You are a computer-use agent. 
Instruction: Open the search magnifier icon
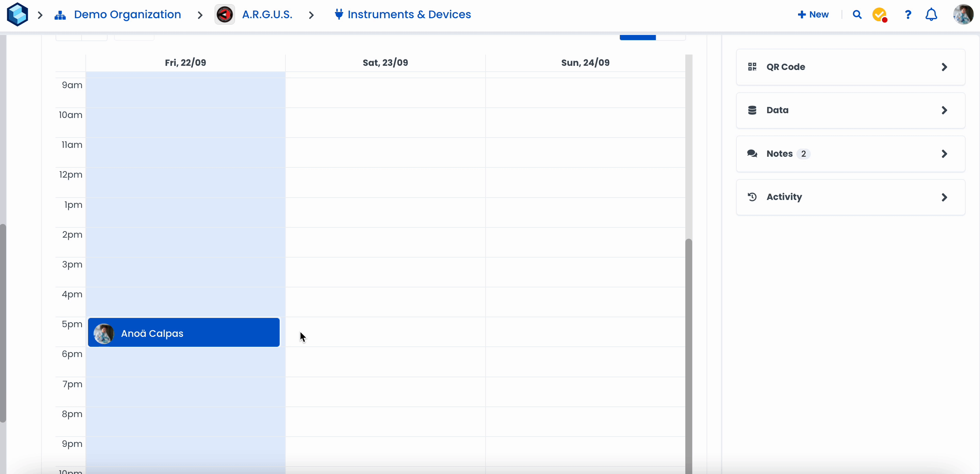click(x=857, y=14)
